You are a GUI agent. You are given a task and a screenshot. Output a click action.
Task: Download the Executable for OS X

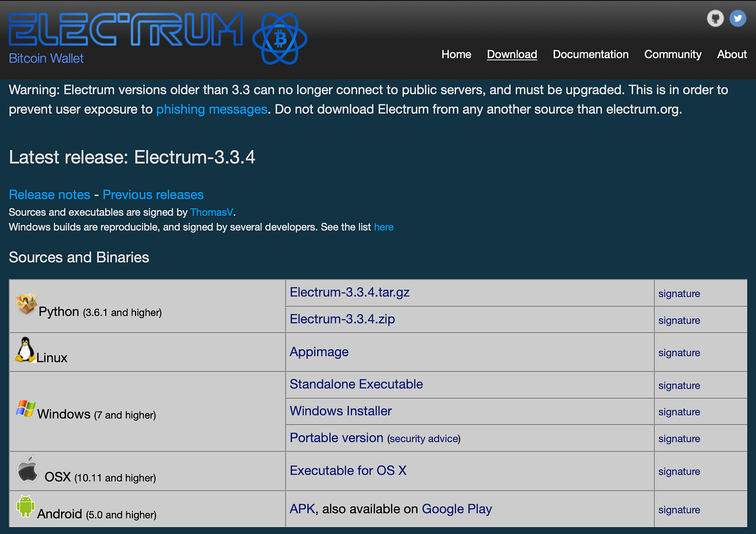[348, 471]
